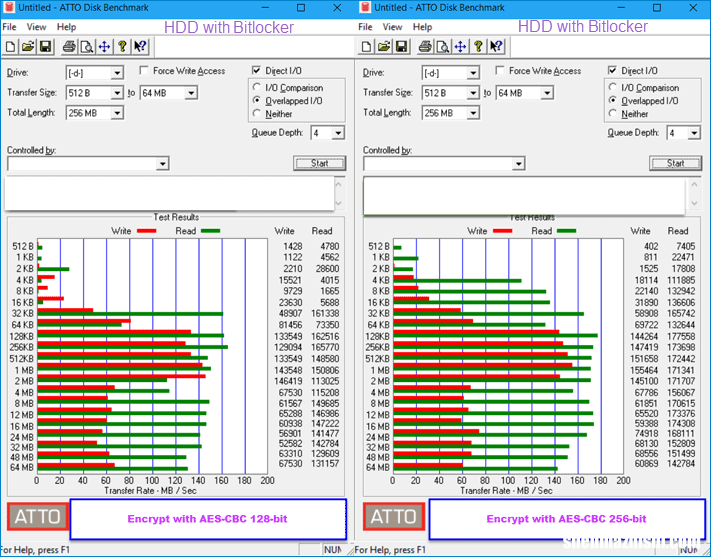Image resolution: width=711 pixels, height=557 pixels.
Task: Click Open folder icon in left ATTO window
Action: coord(28,46)
